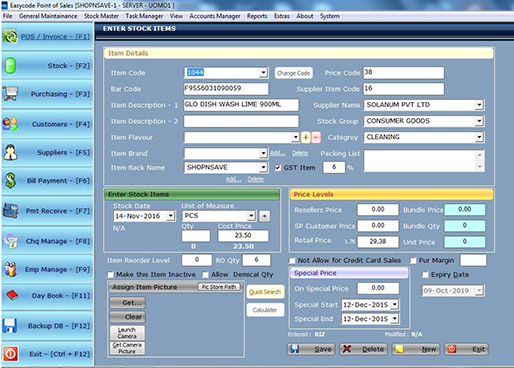This screenshot has width=514, height=368.
Task: Click the Retail Price field
Action: pyautogui.click(x=378, y=242)
